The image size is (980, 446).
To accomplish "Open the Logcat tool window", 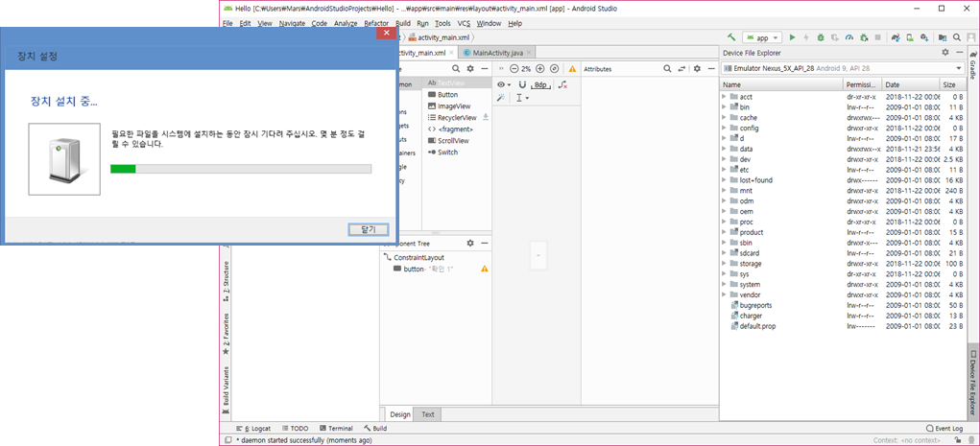I will pyautogui.click(x=253, y=429).
